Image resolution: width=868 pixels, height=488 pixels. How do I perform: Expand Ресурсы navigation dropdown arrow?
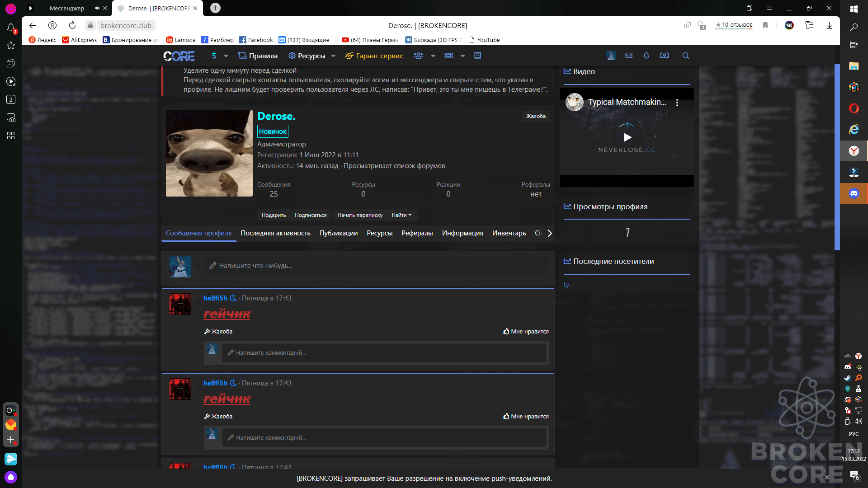(x=333, y=56)
